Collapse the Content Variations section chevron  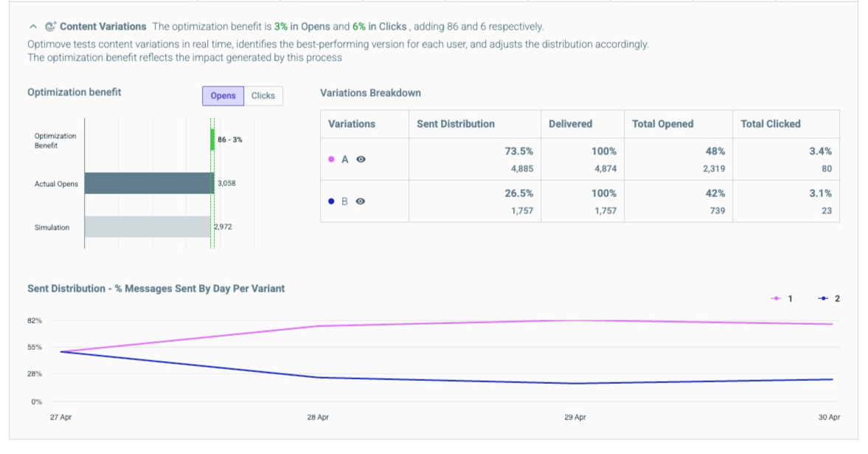coord(33,27)
